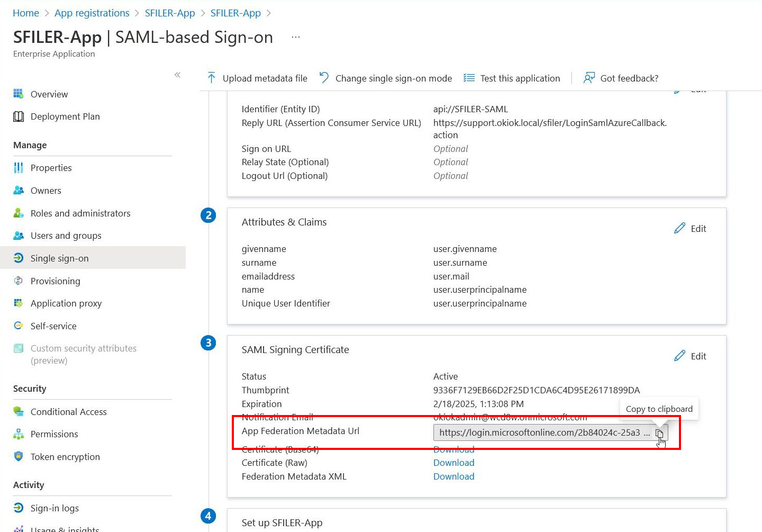Click the Self-service icon
762x532 pixels.
click(19, 326)
